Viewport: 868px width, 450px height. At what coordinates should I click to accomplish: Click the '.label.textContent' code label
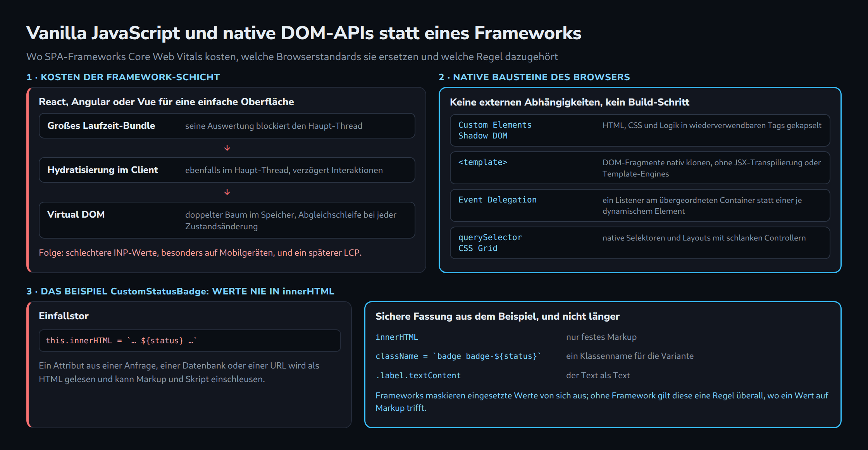tap(418, 376)
